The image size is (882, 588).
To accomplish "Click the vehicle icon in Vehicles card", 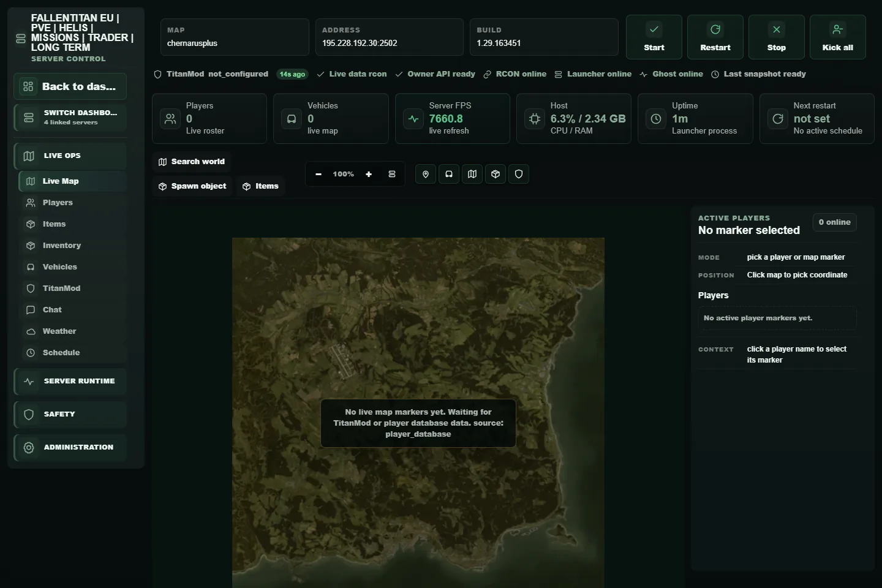I will pyautogui.click(x=292, y=119).
